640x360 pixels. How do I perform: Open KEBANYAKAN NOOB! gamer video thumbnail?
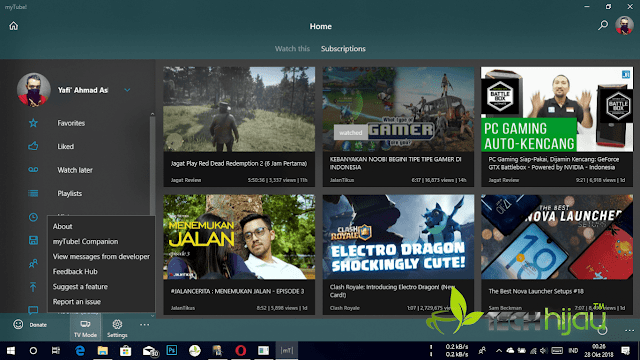point(398,109)
